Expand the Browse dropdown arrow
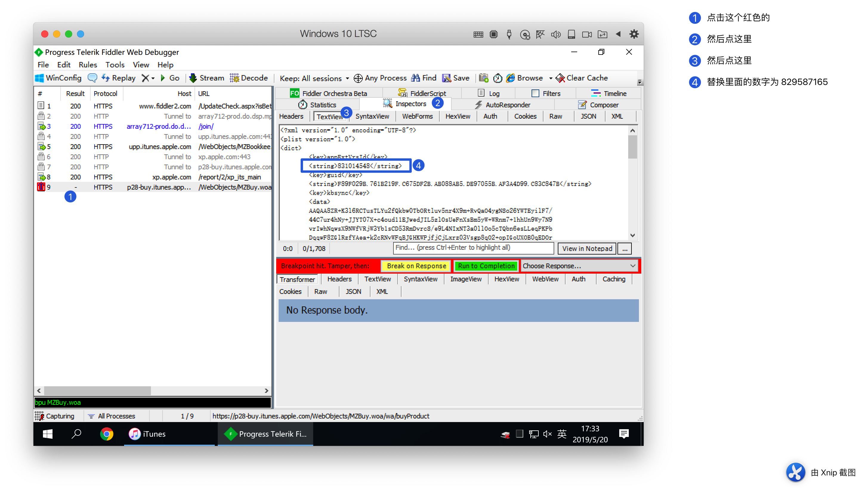 551,78
